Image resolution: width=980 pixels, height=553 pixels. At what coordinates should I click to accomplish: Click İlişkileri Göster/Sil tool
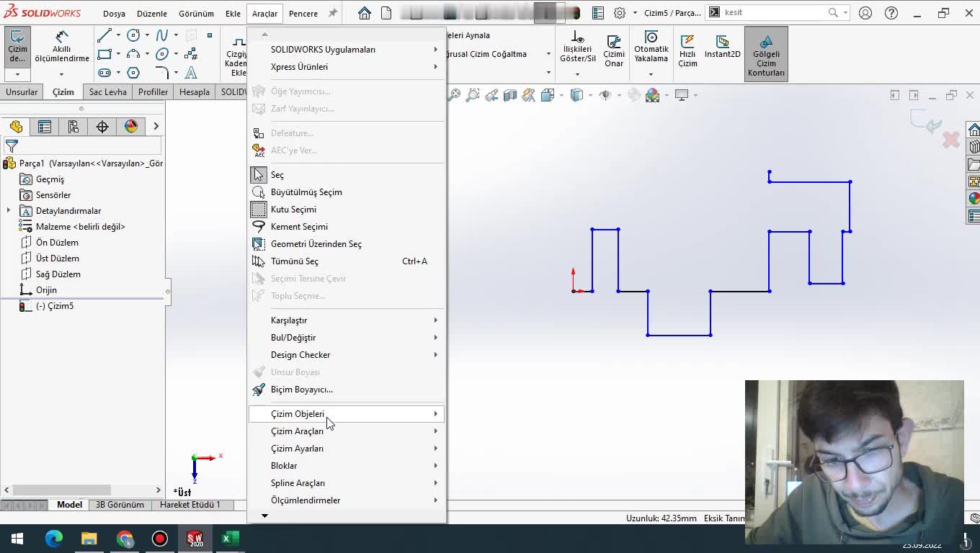(x=577, y=48)
